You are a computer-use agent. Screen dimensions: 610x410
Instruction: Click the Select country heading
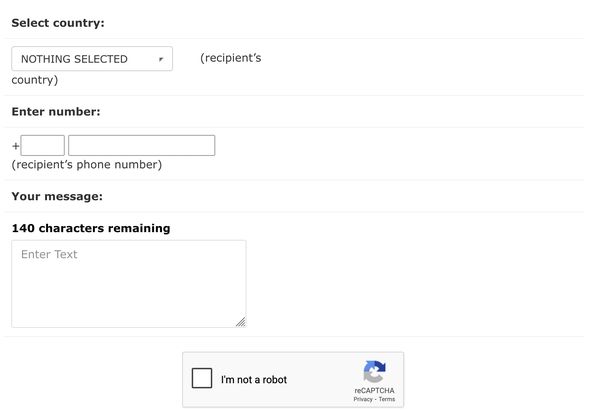click(x=58, y=22)
